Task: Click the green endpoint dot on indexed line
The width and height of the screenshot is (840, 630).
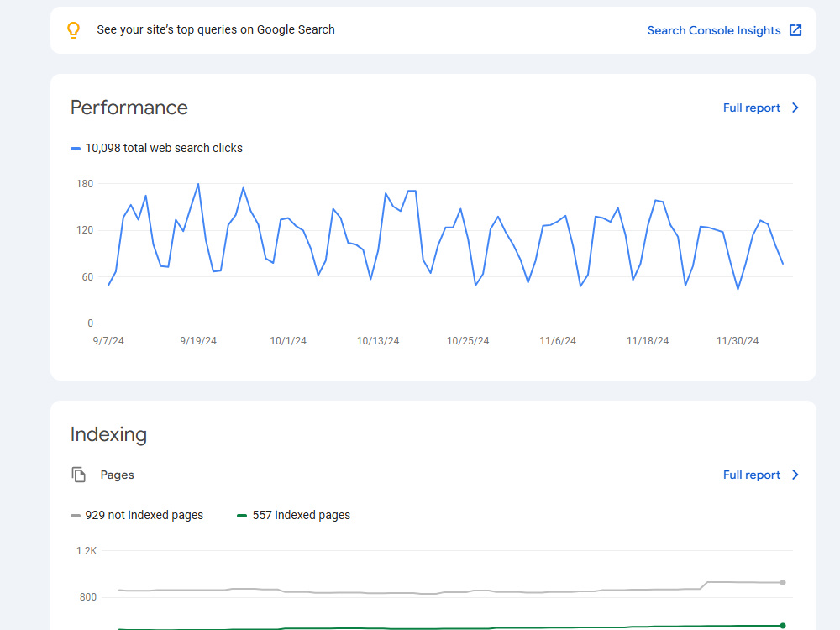Action: (783, 626)
